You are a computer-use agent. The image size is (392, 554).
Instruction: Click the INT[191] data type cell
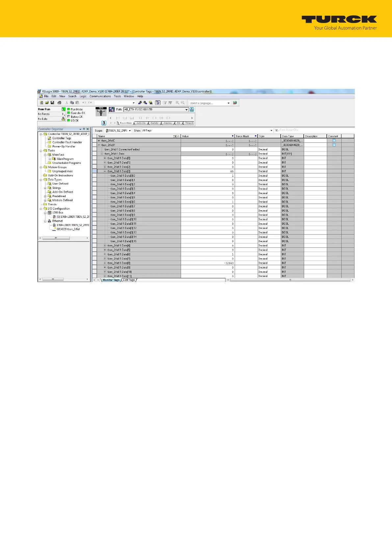pyautogui.click(x=292, y=154)
